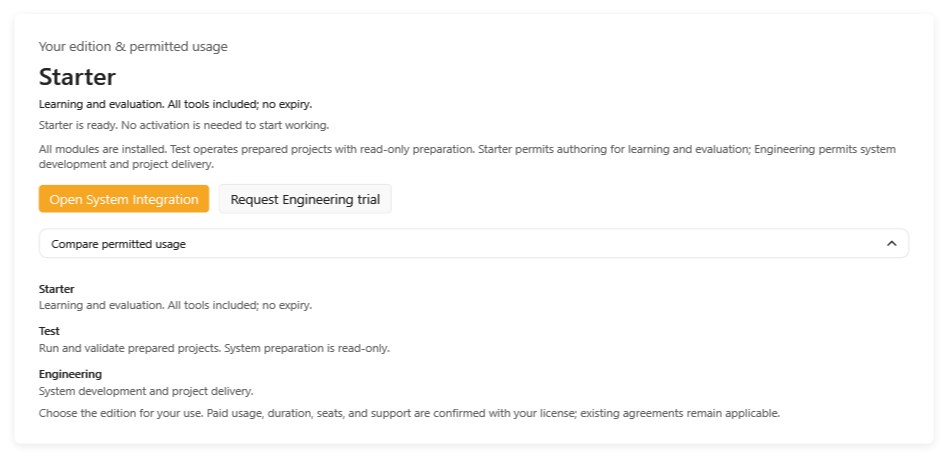Viewport: 948px width, 461px height.
Task: Collapse the Compare permitted usage section
Action: (473, 244)
